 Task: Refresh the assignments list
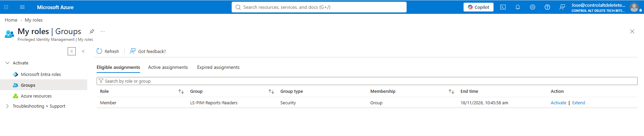tap(108, 51)
